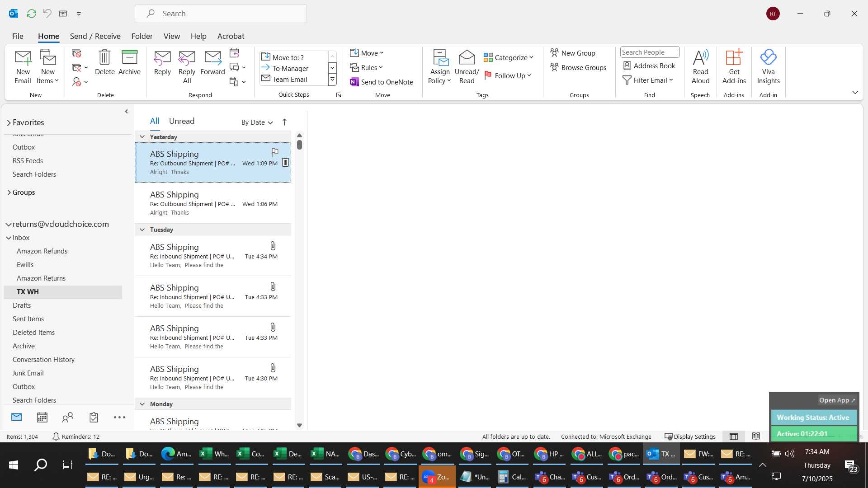Switch to Reading view layout
The image size is (868, 488).
[x=756, y=436]
